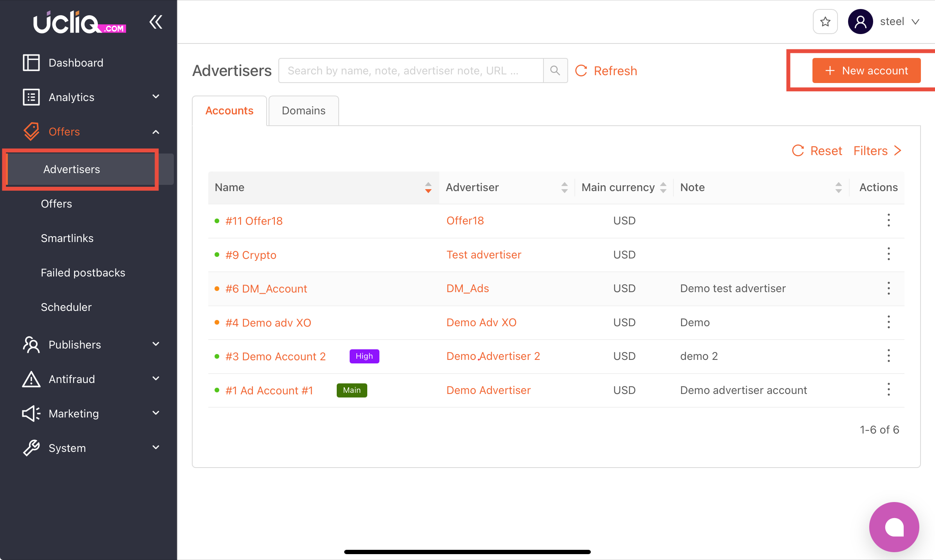Click the Reset filters button
Image resolution: width=935 pixels, height=560 pixels.
click(817, 151)
